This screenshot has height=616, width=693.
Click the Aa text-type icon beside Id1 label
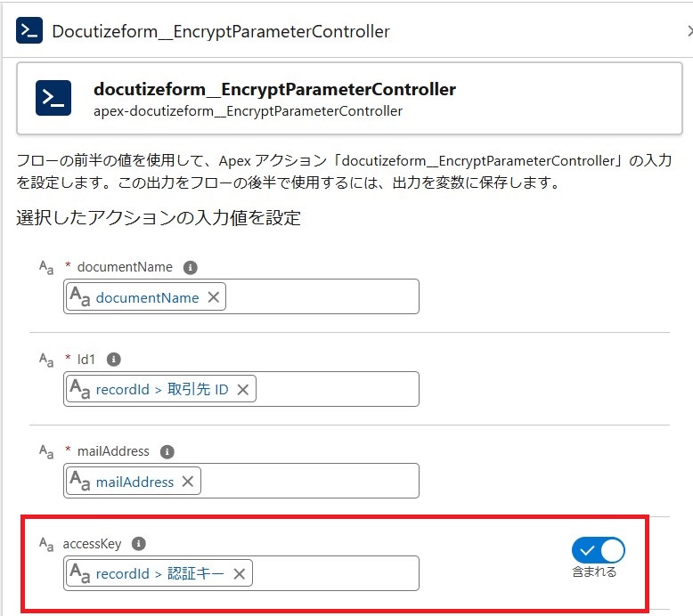pos(46,360)
